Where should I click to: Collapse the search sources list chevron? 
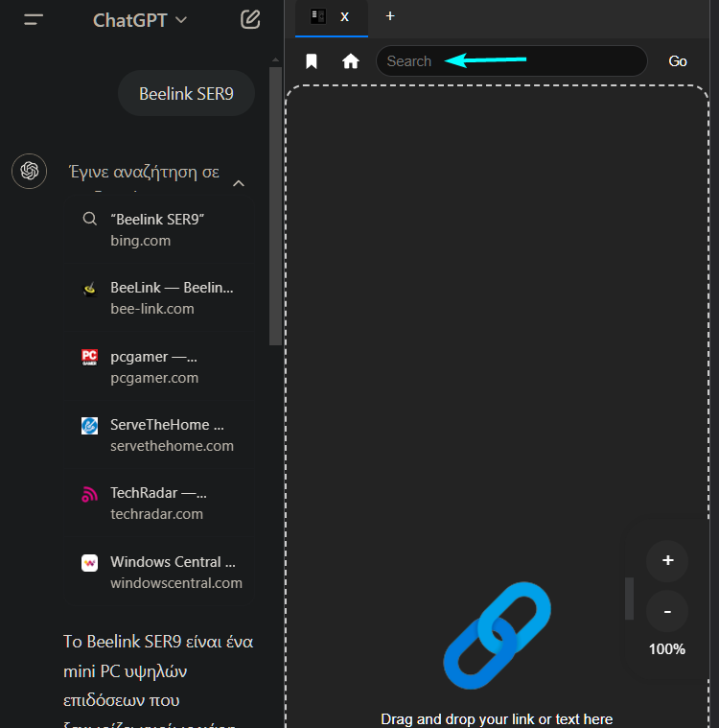click(x=239, y=183)
